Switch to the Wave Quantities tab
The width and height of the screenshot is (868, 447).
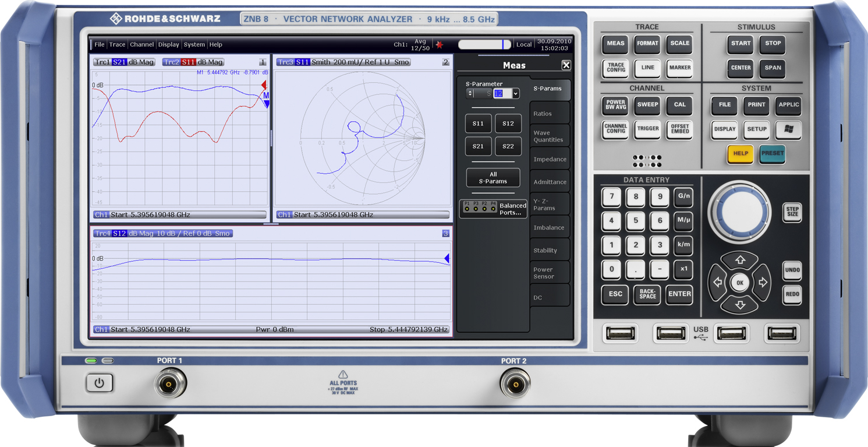point(550,136)
